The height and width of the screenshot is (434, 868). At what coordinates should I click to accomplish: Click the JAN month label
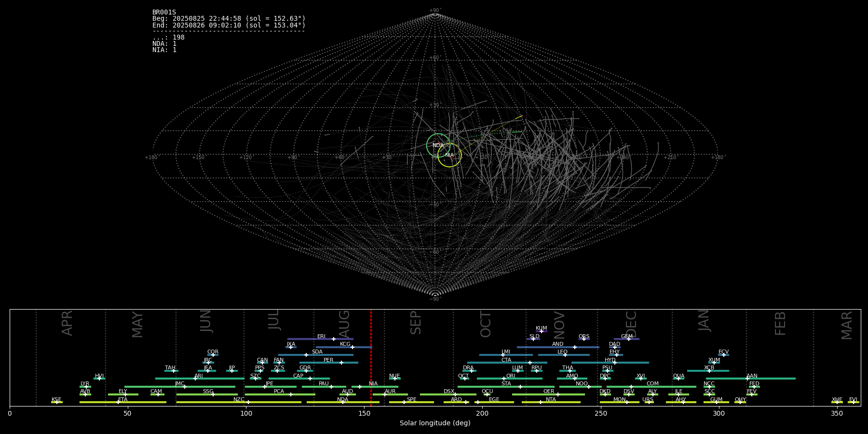click(x=704, y=320)
